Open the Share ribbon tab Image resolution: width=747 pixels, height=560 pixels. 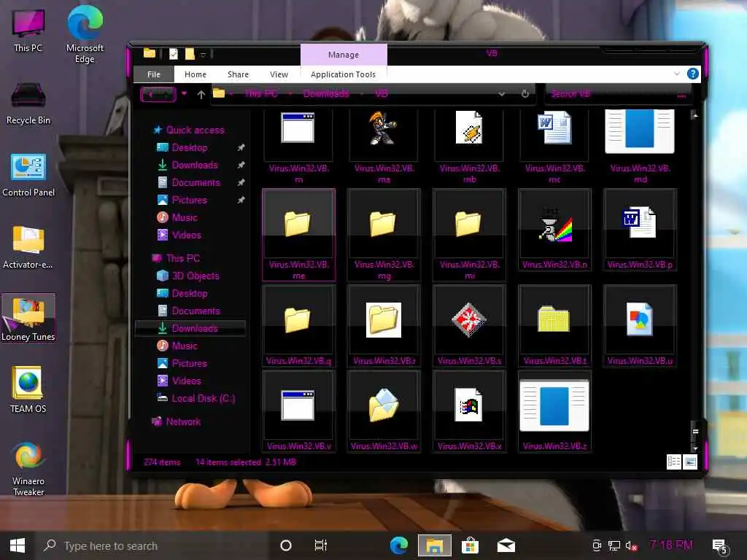click(238, 74)
